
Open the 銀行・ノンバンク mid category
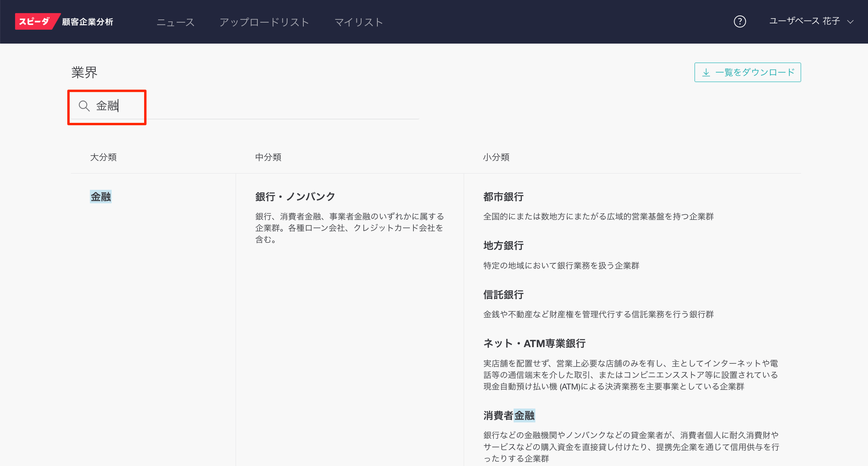[x=295, y=197]
